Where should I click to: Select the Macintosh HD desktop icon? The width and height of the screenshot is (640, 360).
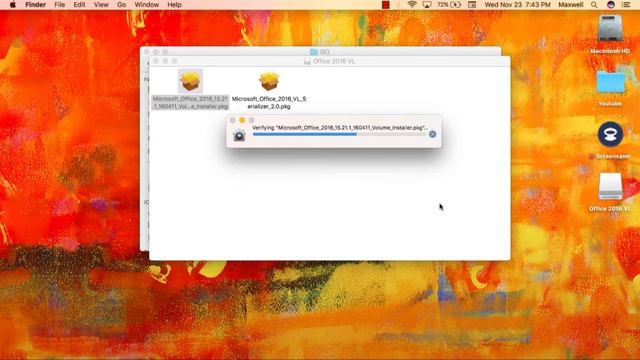point(610,29)
